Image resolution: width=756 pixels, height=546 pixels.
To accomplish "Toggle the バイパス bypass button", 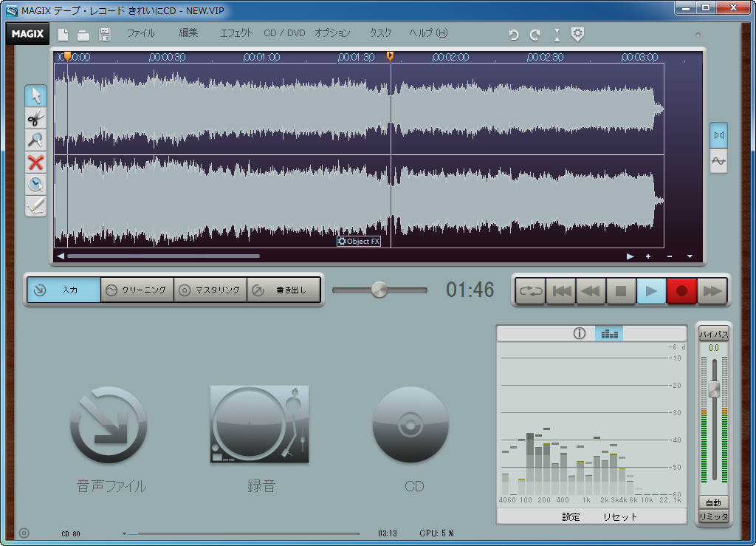I will coord(714,334).
